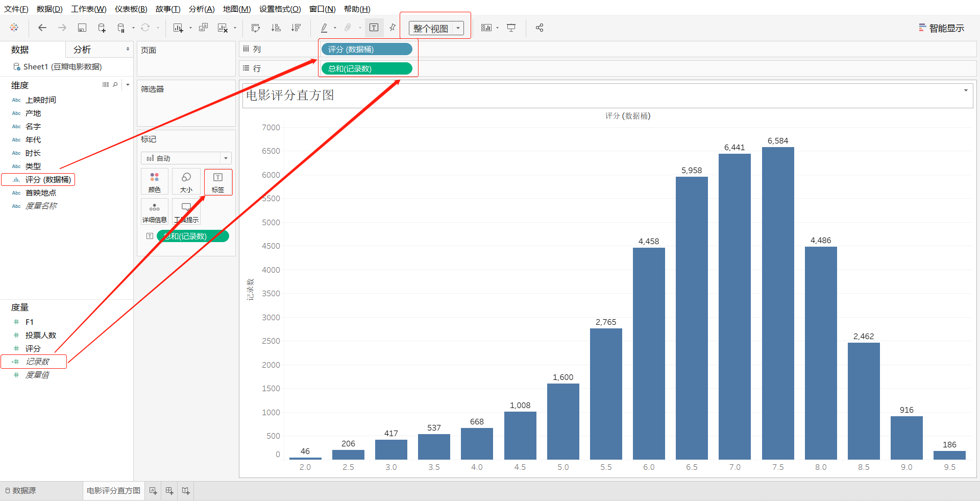Pause auto updates icon

point(121,28)
